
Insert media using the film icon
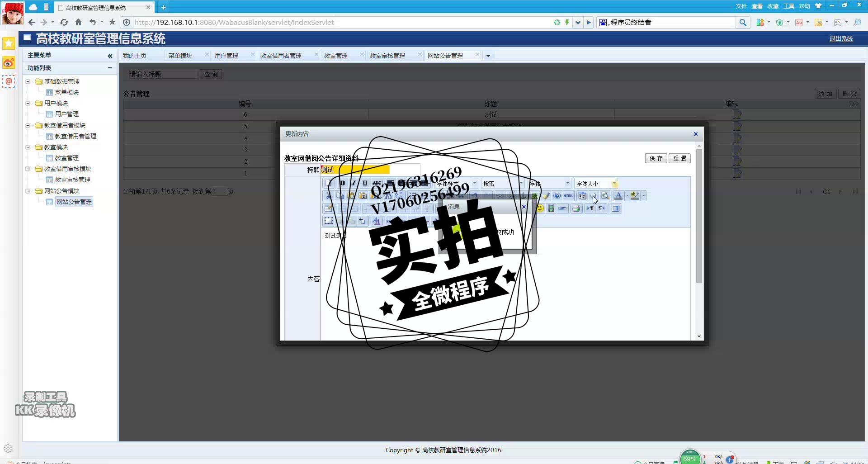coord(551,208)
